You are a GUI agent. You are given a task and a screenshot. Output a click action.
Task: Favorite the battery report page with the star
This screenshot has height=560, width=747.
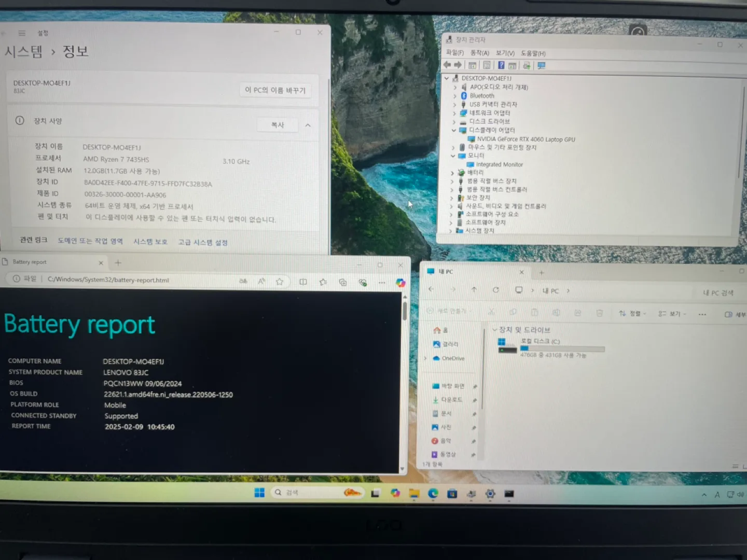pyautogui.click(x=280, y=282)
